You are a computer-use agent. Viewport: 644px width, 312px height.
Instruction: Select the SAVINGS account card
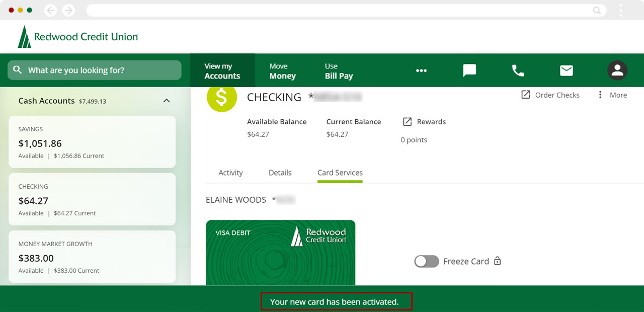pyautogui.click(x=92, y=142)
